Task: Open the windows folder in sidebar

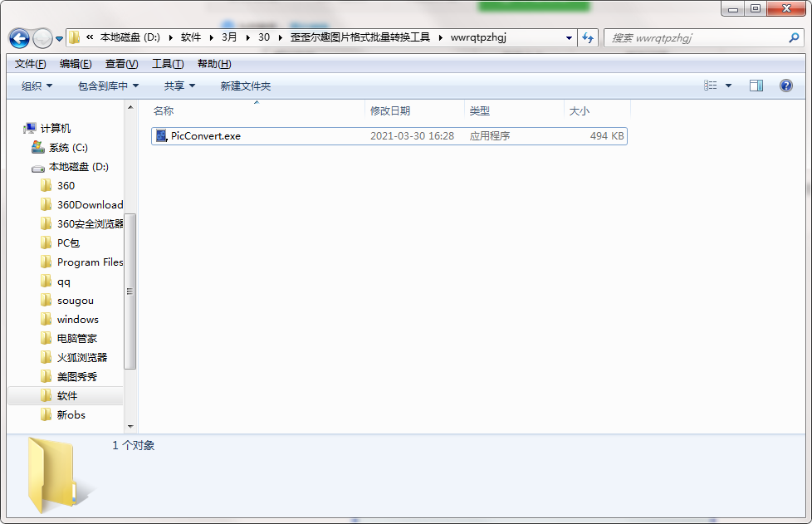Action: click(x=78, y=320)
